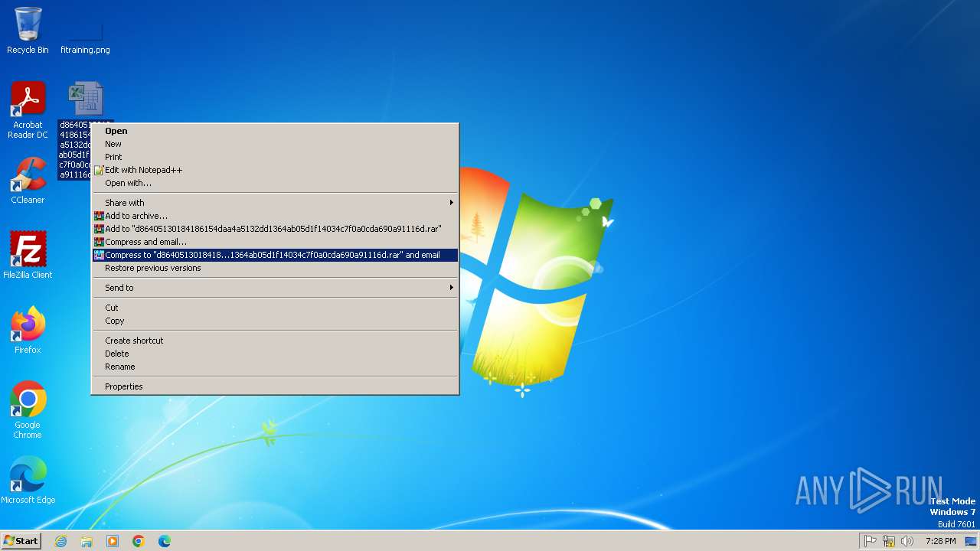Click the WinRAR icon beside Add to archive
The image size is (980, 551).
99,216
